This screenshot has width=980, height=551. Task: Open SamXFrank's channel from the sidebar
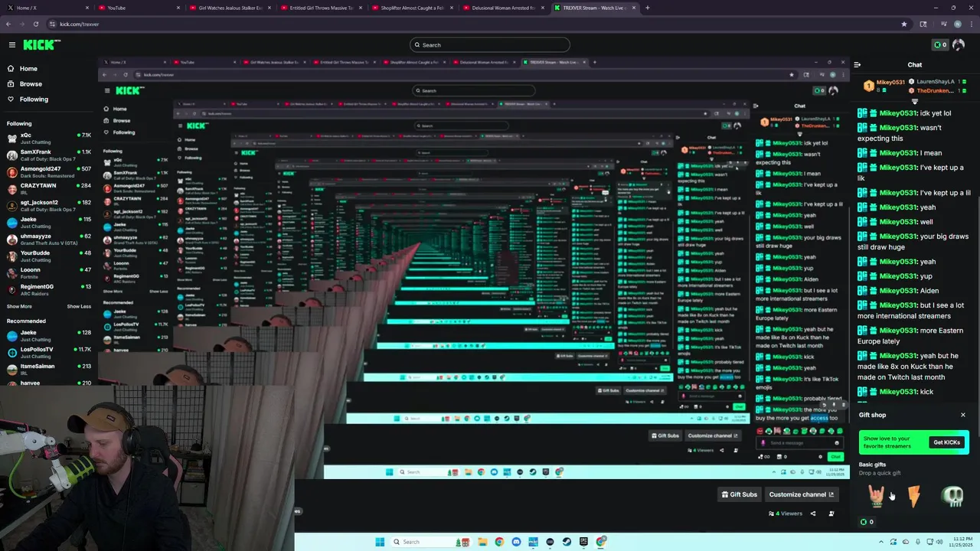49,155
